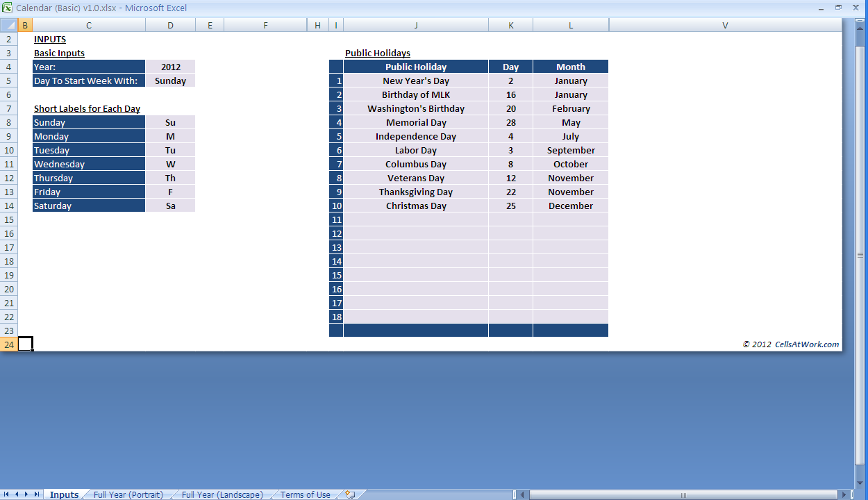
Task: Select holiday row number 18 cell
Action: [336, 317]
